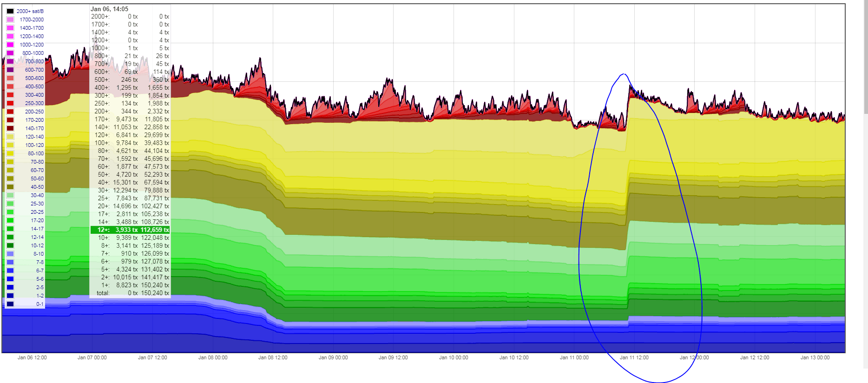Click the 10-12 dark green legend swatch
Screen dimensions: 868x383
[10, 245]
